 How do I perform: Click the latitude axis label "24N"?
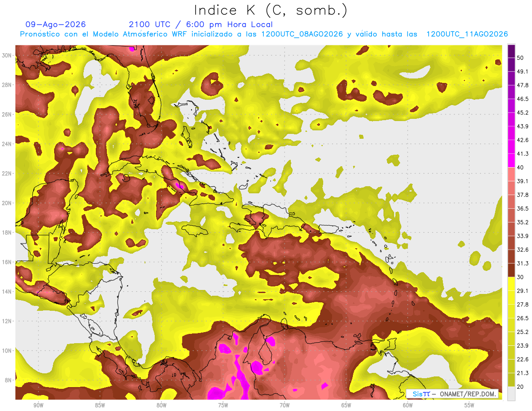click(8, 144)
